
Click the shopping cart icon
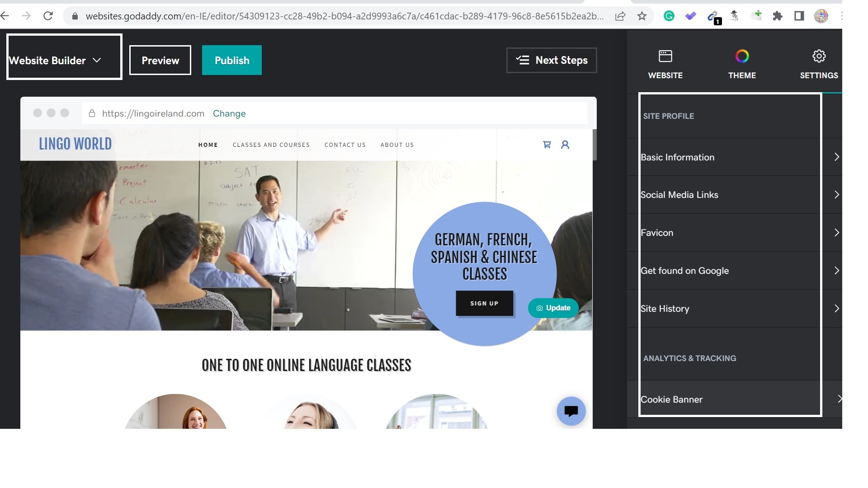(547, 144)
